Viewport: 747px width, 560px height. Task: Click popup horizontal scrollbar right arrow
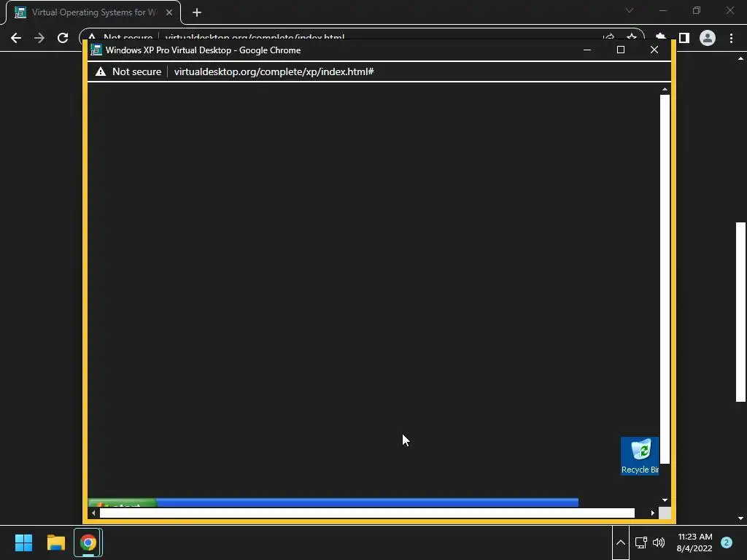click(653, 513)
